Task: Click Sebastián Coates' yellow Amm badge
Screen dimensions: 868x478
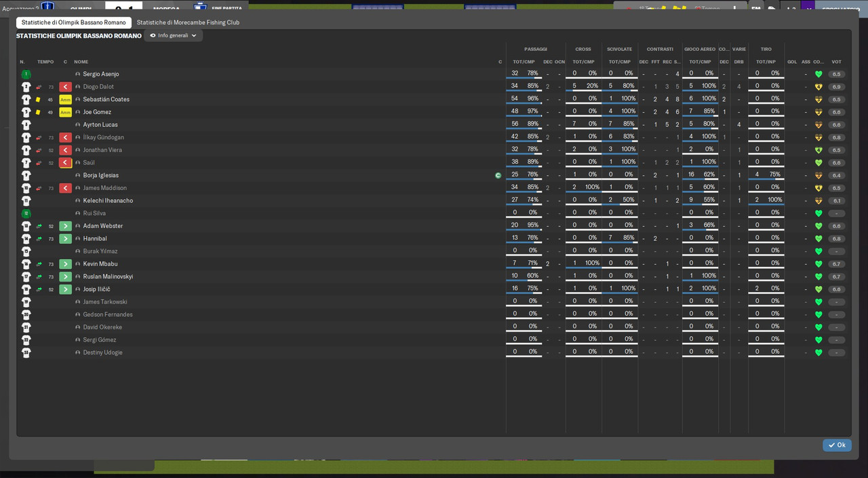Action: (x=65, y=100)
